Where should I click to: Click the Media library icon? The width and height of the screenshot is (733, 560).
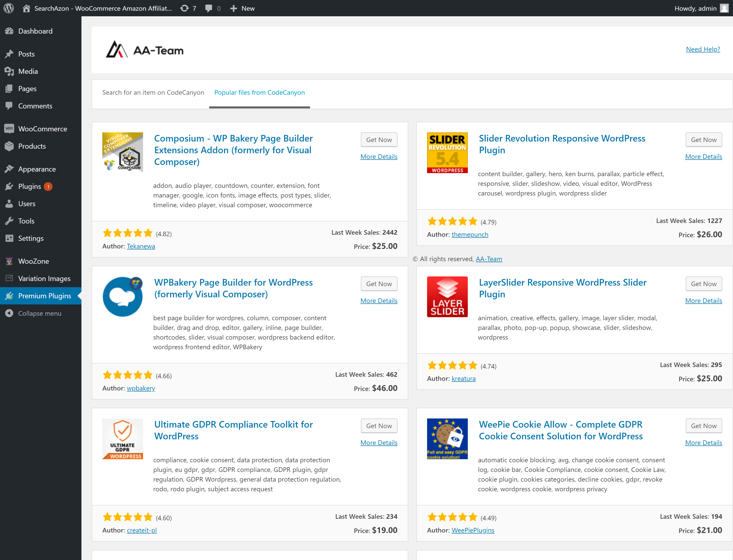coord(9,71)
